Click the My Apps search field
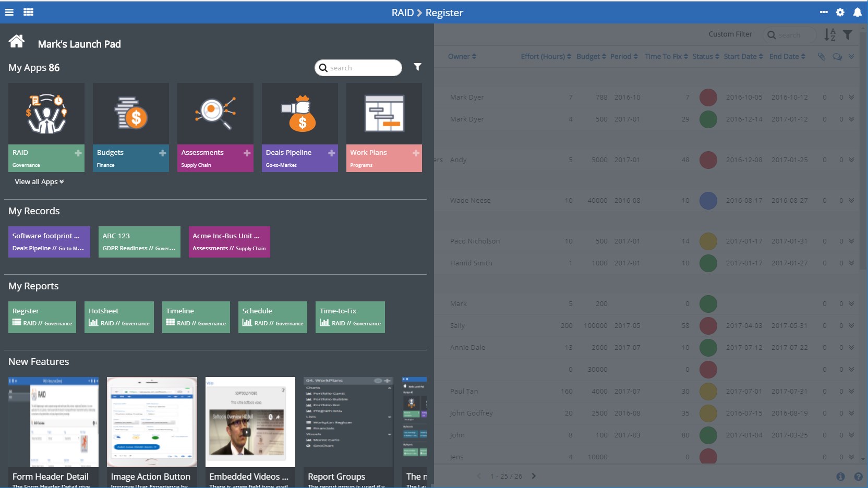Viewport: 868px width, 488px height. pos(358,68)
